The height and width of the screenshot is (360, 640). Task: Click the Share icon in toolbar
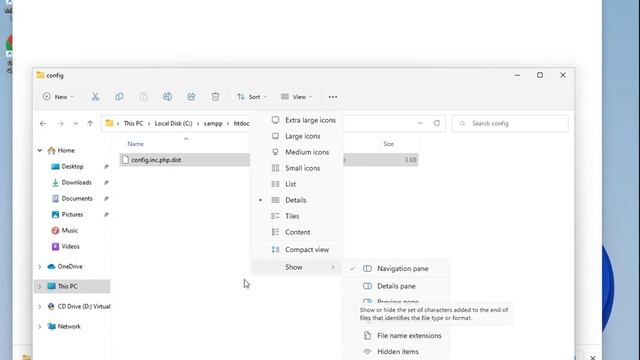[x=191, y=97]
